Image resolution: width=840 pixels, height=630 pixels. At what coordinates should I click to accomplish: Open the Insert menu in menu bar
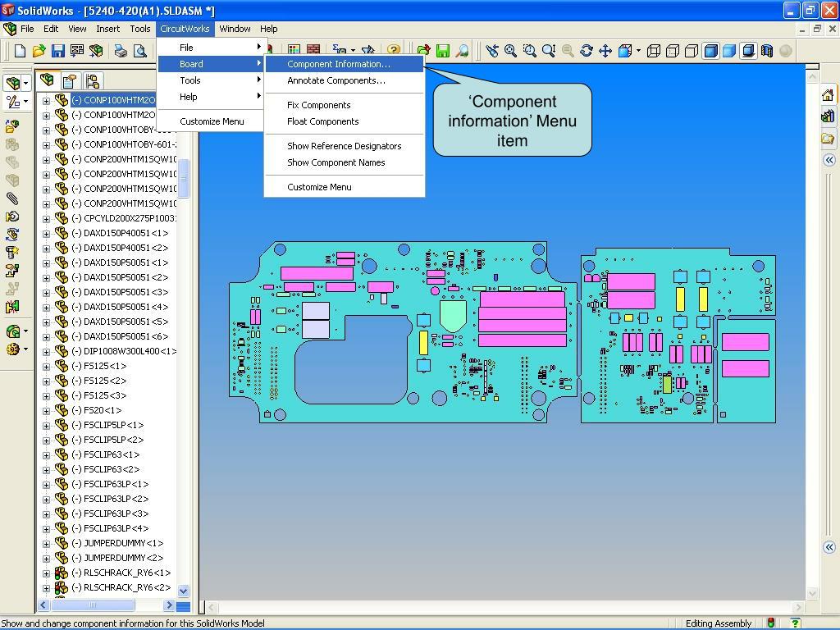coord(107,29)
